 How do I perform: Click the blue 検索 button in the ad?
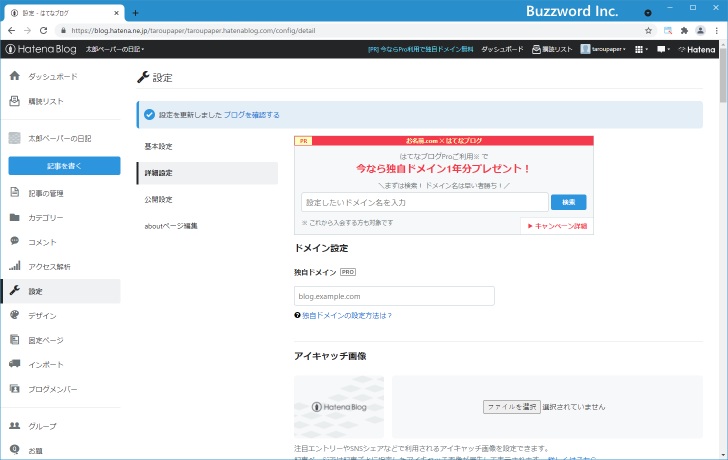[568, 202]
